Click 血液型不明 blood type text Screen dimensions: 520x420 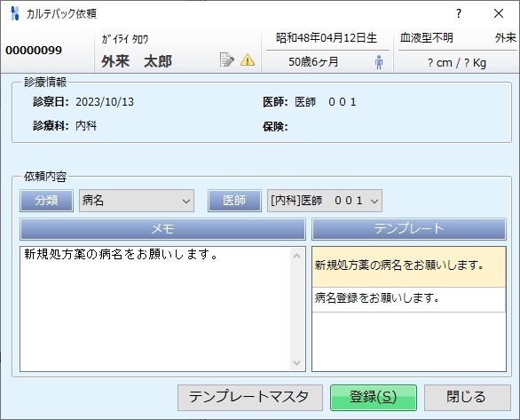tap(427, 38)
